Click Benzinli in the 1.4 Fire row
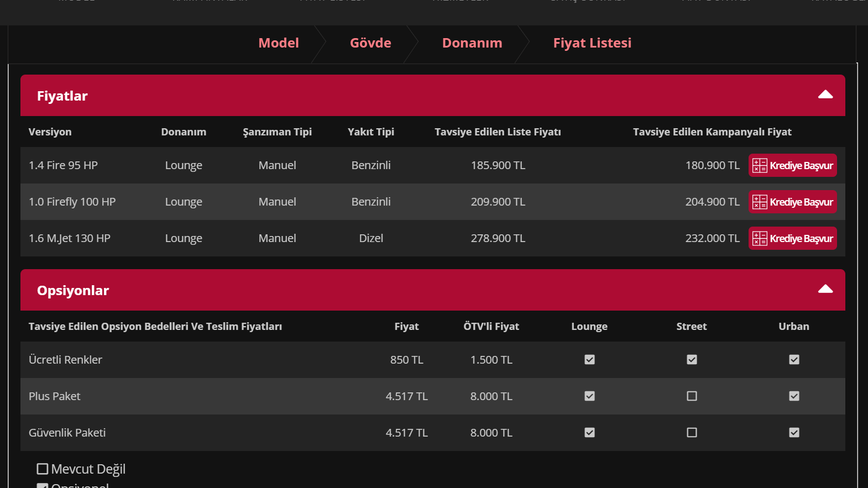 [371, 165]
